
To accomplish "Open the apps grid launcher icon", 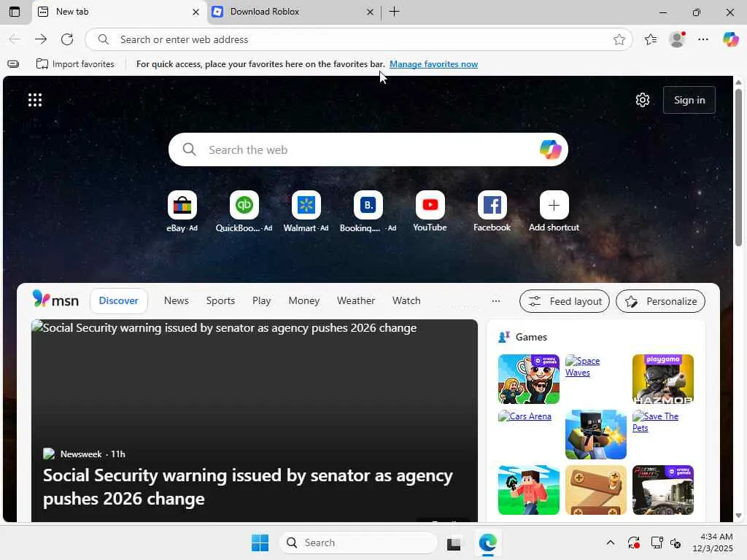I will [x=35, y=100].
